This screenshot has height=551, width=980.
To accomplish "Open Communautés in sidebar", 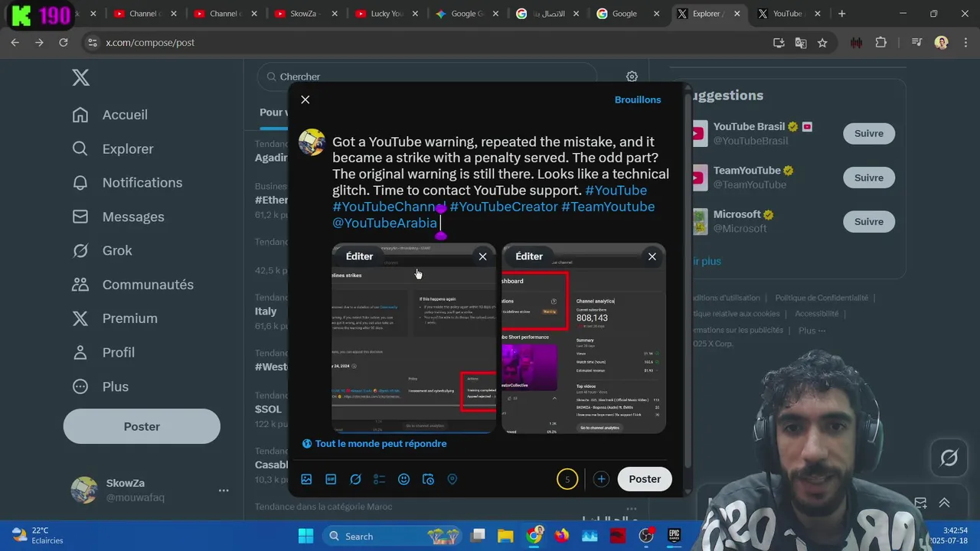I will (132, 284).
